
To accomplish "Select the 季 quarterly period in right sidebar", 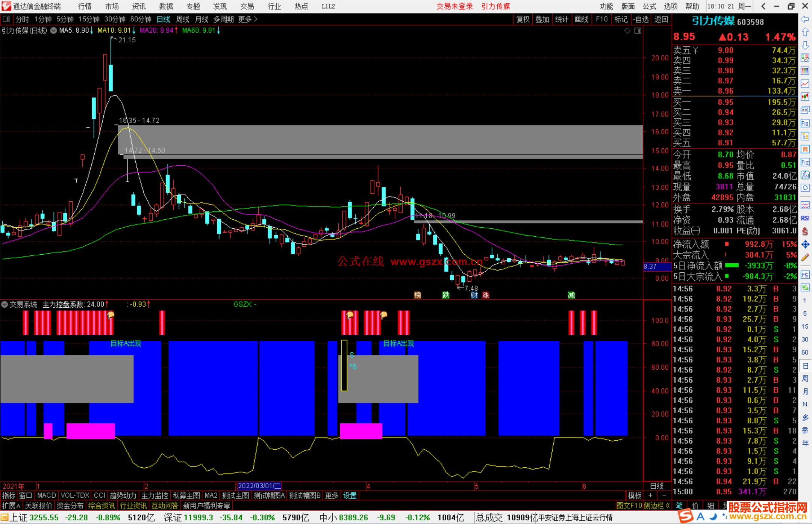I will [805, 430].
